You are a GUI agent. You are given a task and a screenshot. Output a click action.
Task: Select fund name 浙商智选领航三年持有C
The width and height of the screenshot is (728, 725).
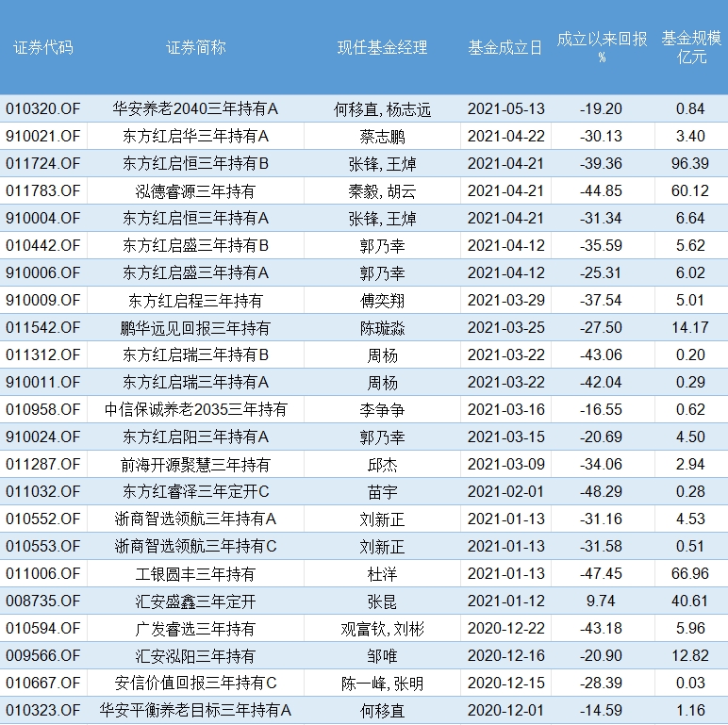pyautogui.click(x=195, y=547)
